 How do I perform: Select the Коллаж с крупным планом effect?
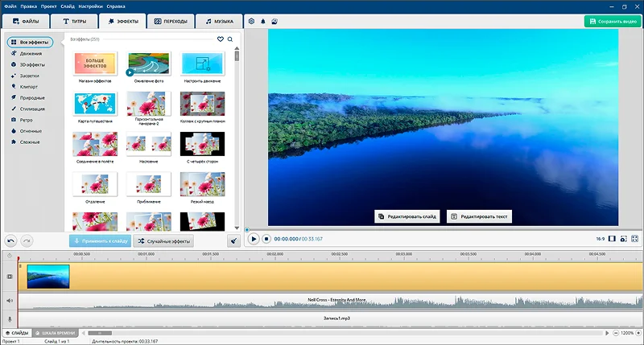[203, 104]
